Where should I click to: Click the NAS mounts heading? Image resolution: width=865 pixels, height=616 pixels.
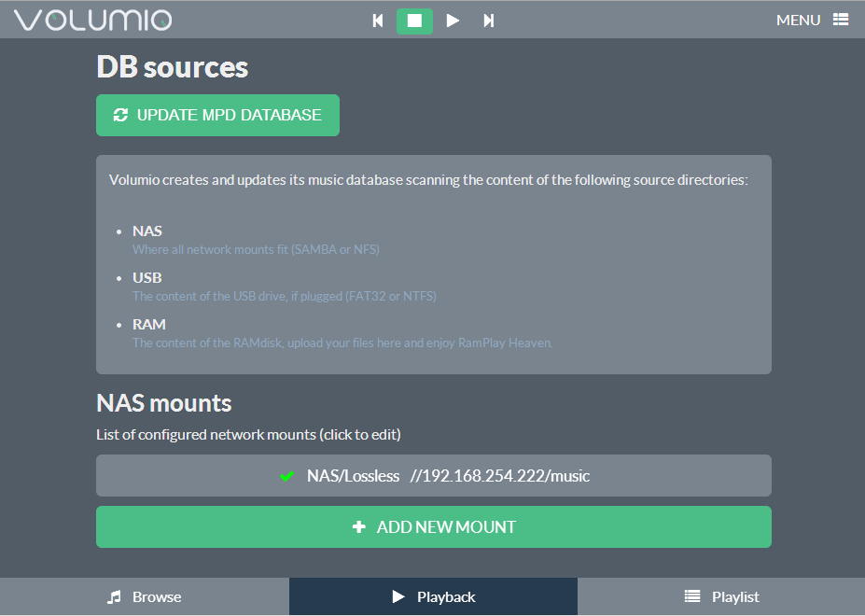point(164,403)
